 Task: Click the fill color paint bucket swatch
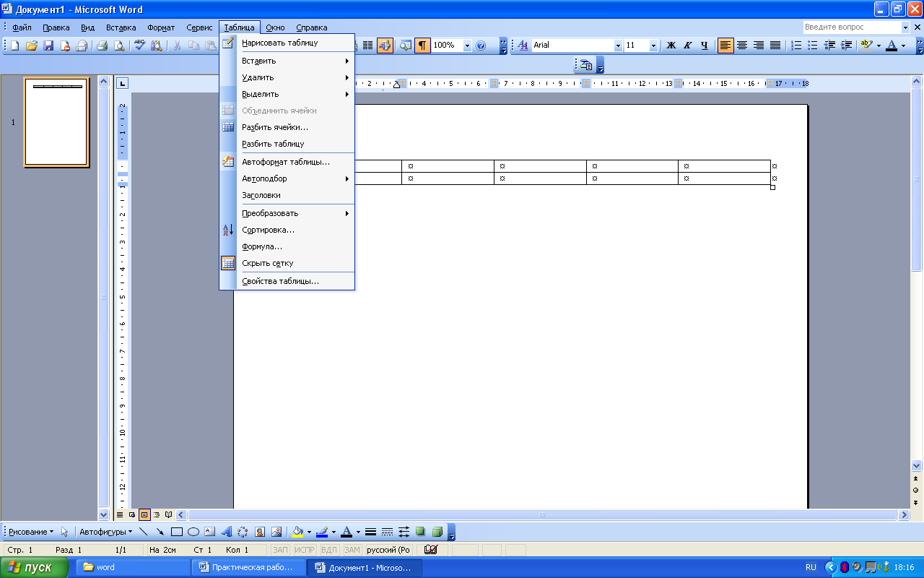(x=297, y=532)
